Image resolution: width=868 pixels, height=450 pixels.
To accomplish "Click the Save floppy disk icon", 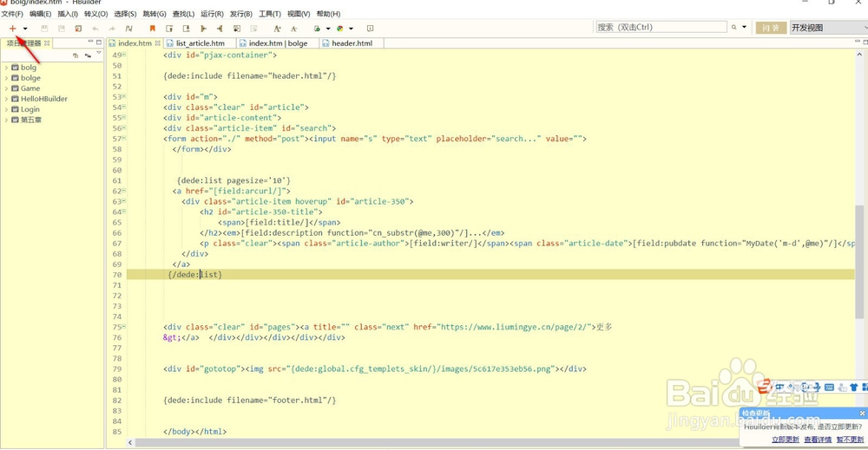I will 44,29.
